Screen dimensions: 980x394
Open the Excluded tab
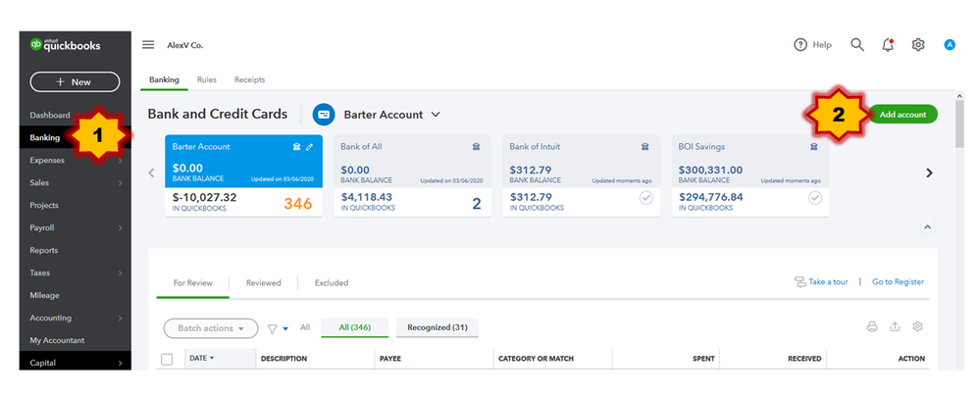pos(332,283)
